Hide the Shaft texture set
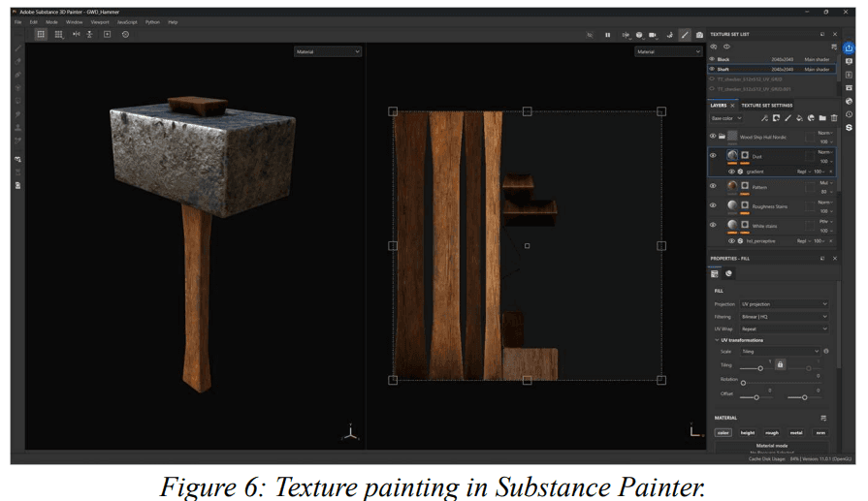This screenshot has width=868, height=501. pyautogui.click(x=712, y=69)
